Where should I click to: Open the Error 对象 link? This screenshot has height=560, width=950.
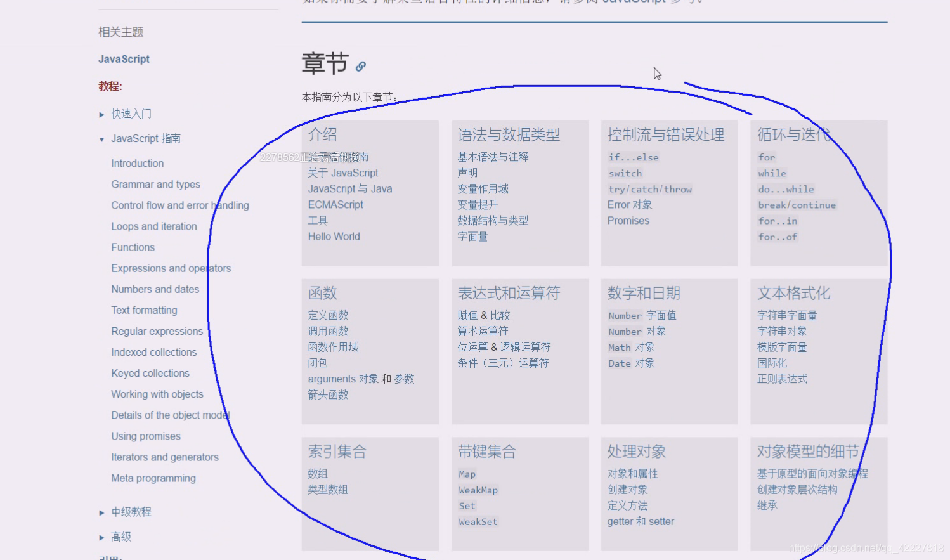point(630,204)
